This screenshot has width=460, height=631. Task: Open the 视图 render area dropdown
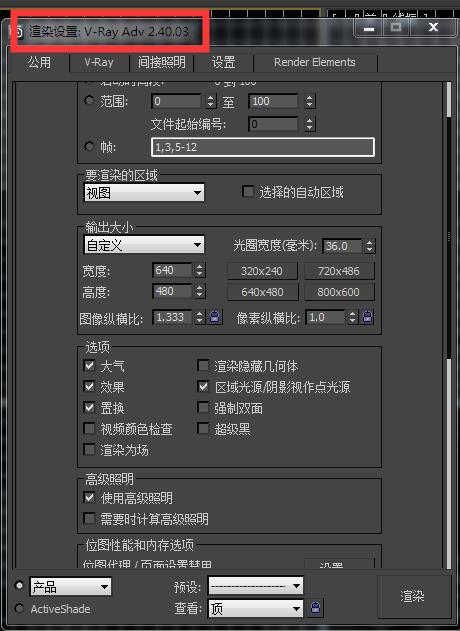pos(144,193)
